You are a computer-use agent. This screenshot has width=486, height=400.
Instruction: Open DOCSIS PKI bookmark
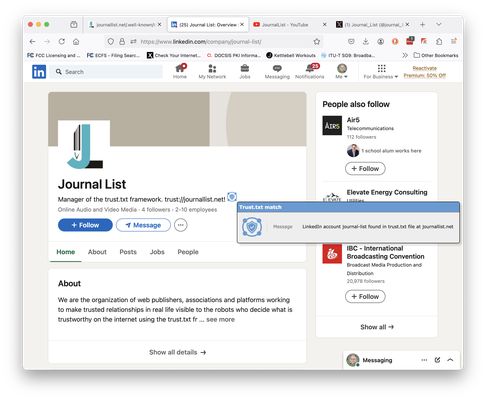click(x=234, y=55)
